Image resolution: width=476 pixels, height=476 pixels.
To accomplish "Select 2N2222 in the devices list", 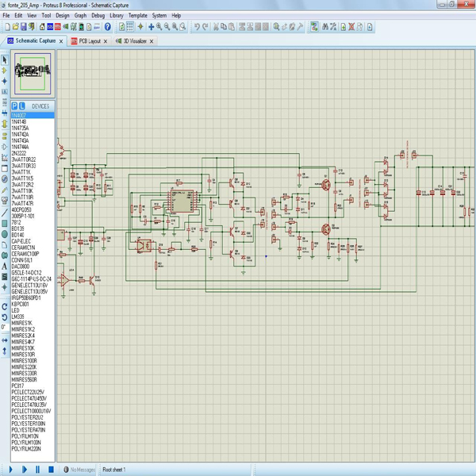I will pos(20,153).
